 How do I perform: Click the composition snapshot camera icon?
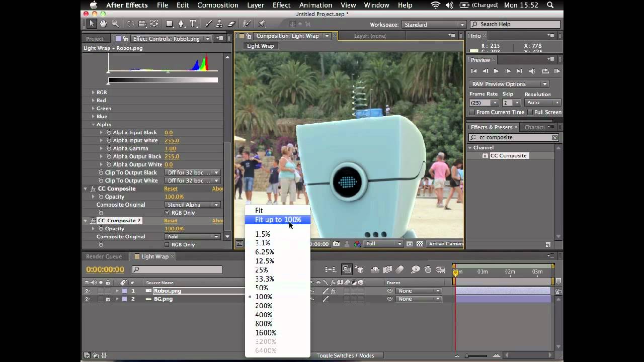pyautogui.click(x=336, y=244)
